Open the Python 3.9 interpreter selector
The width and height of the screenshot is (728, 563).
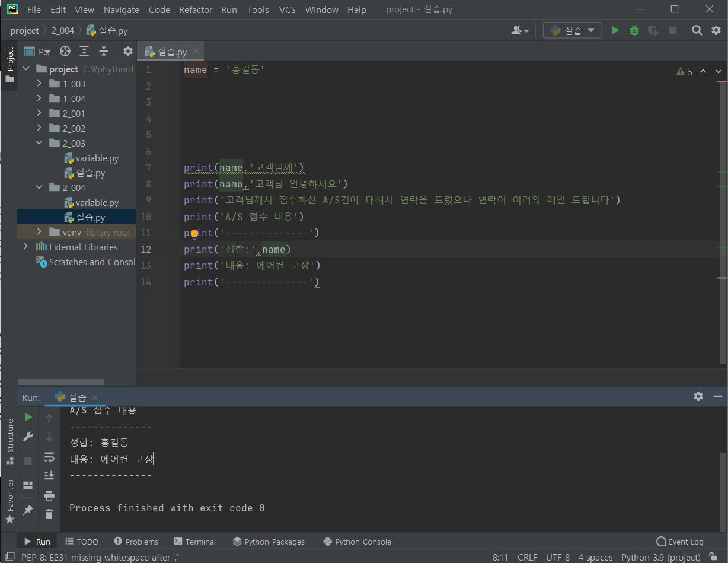pyautogui.click(x=661, y=557)
